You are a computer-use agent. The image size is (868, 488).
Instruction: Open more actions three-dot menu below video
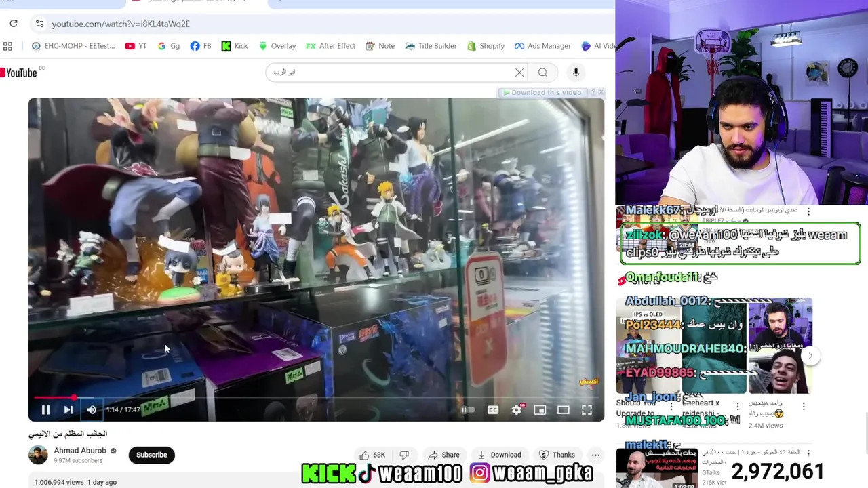[x=595, y=455]
